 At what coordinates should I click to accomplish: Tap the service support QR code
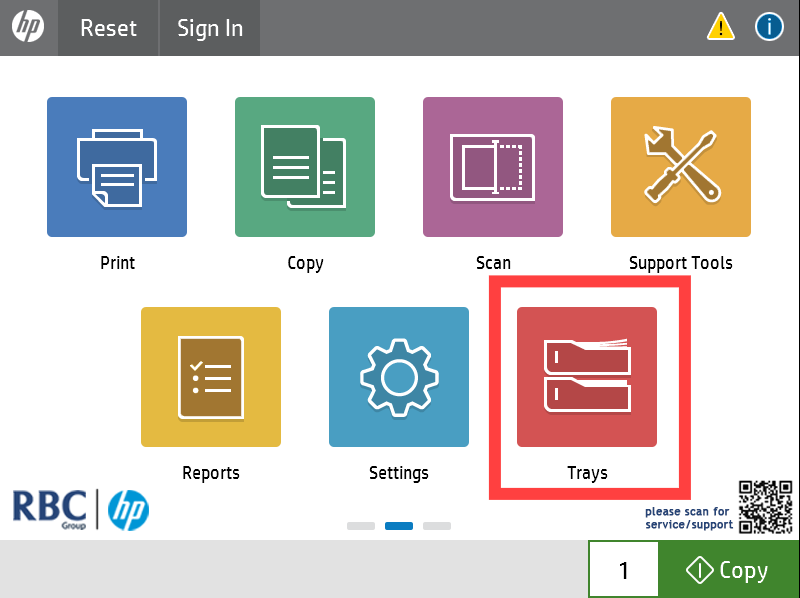pyautogui.click(x=765, y=507)
